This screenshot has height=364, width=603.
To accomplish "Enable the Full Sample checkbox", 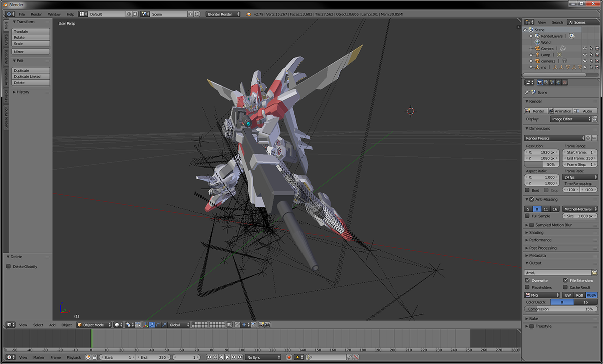I will 527,216.
